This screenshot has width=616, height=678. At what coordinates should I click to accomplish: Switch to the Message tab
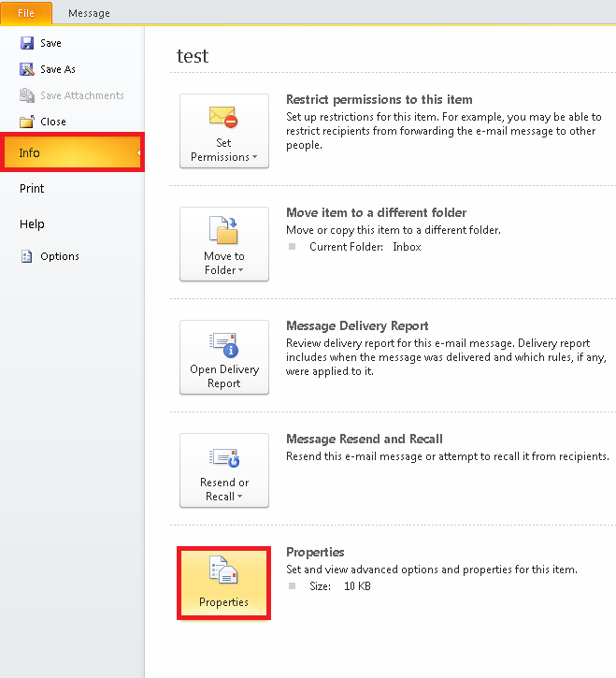pos(89,13)
